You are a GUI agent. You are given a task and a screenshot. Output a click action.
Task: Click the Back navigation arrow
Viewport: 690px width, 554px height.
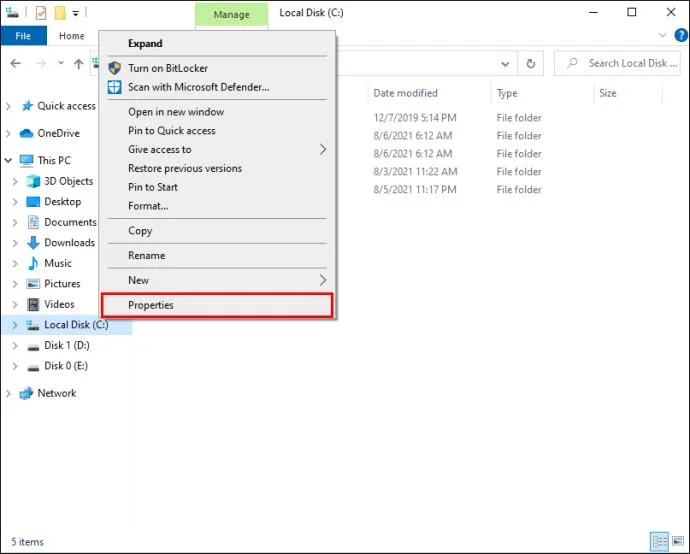[16, 64]
